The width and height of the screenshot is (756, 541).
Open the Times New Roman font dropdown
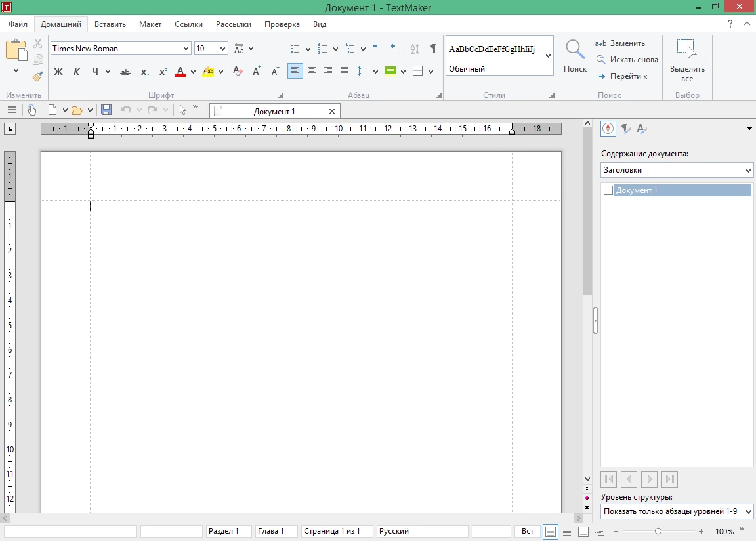[186, 48]
